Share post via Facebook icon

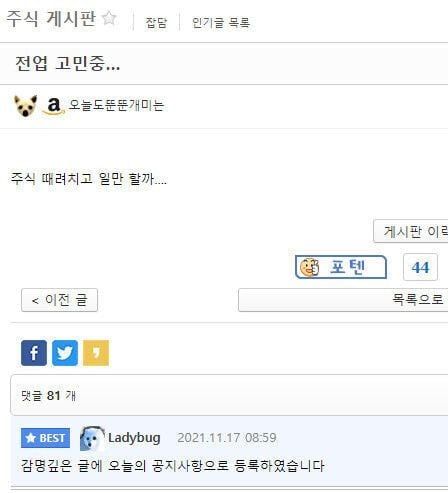[x=34, y=353]
